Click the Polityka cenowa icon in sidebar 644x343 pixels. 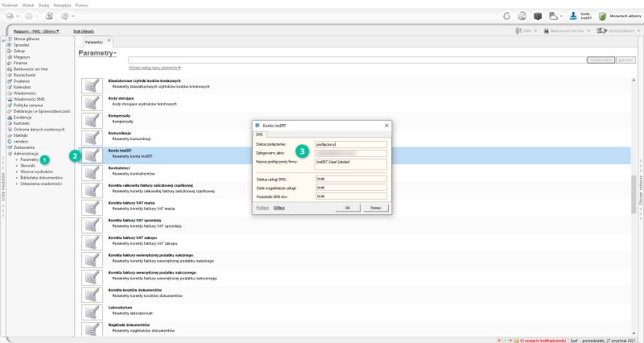click(10, 105)
